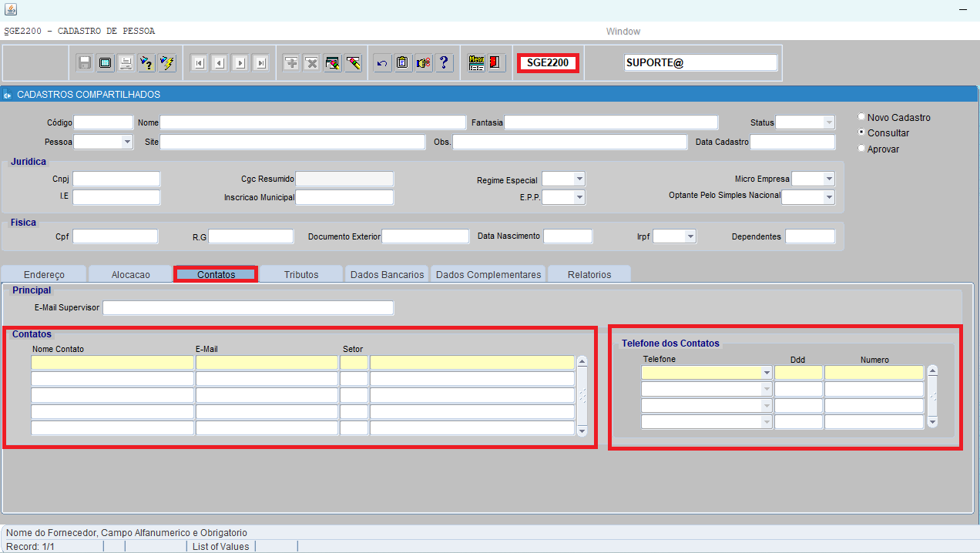Choose the Aprovar radio option
The width and height of the screenshot is (980, 553).
(x=861, y=149)
